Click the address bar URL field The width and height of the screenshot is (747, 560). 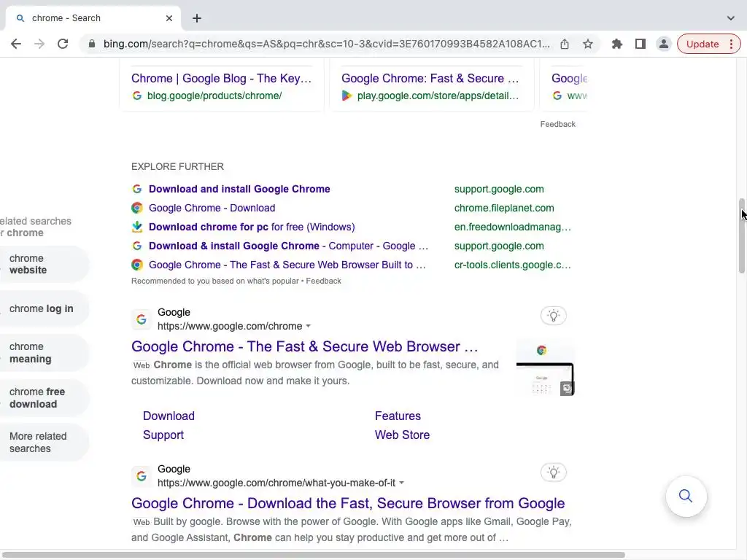(x=326, y=44)
